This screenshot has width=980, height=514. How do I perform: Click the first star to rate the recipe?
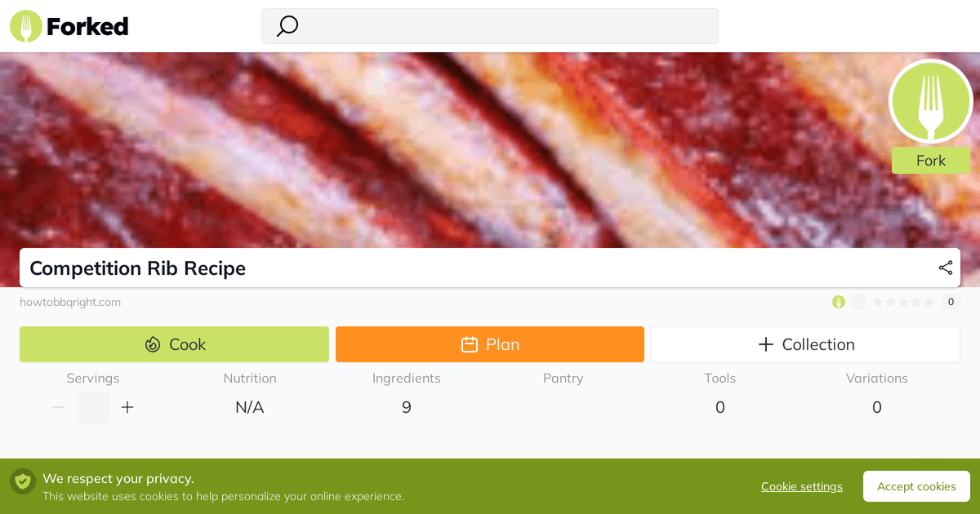(x=877, y=302)
